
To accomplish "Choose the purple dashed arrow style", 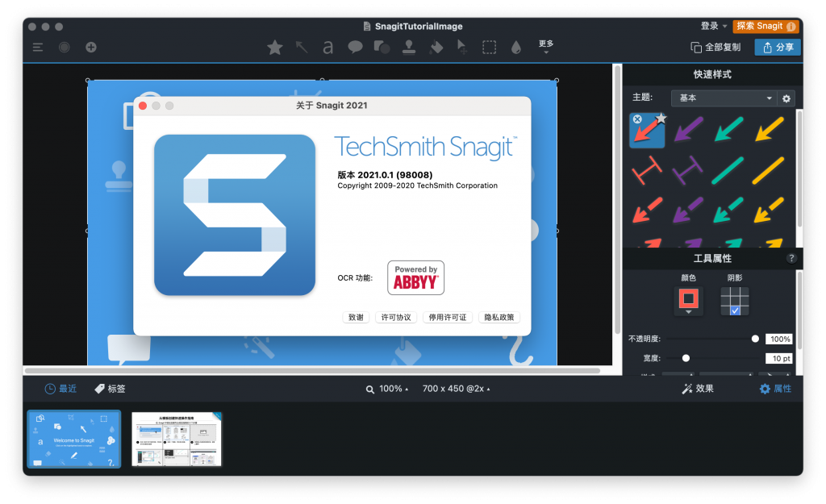I will 688,210.
